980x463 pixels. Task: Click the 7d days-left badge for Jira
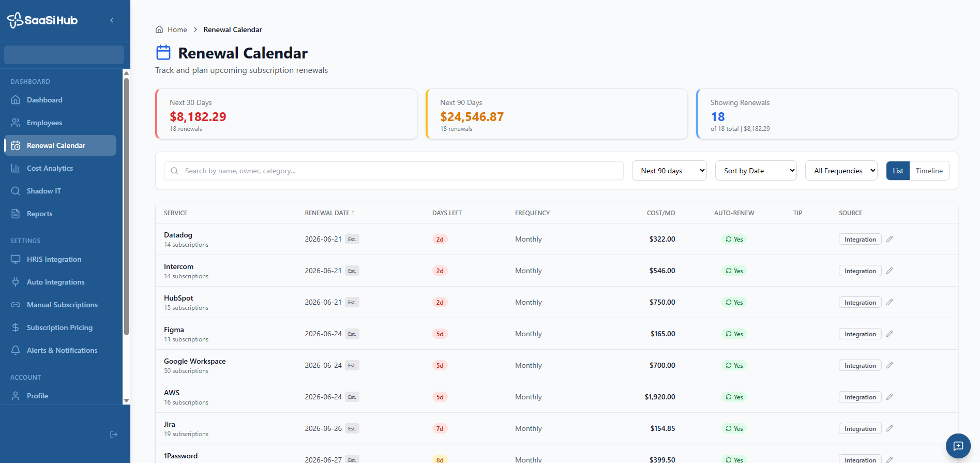440,428
